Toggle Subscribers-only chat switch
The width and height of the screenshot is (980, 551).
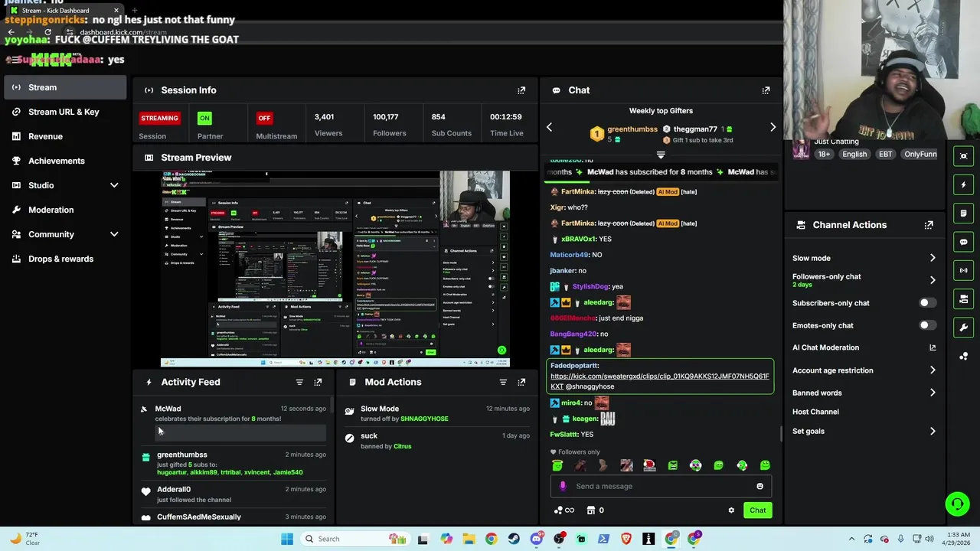point(927,303)
